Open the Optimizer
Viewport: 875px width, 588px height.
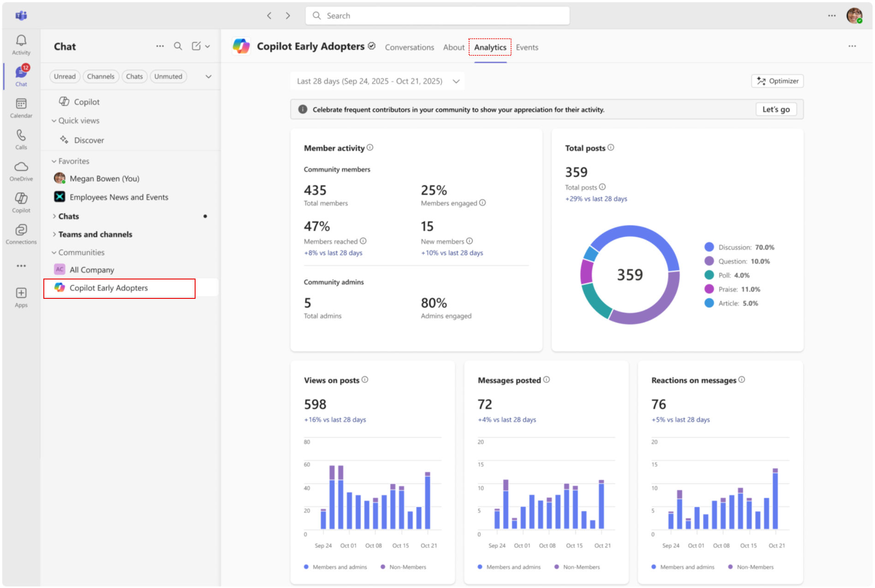click(x=777, y=81)
